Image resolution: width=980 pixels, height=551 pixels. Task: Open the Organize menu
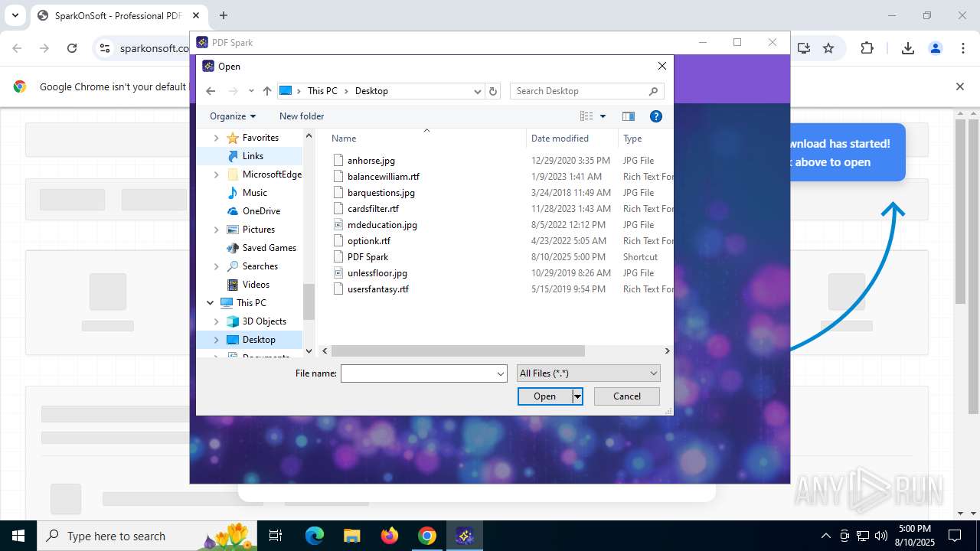point(233,116)
